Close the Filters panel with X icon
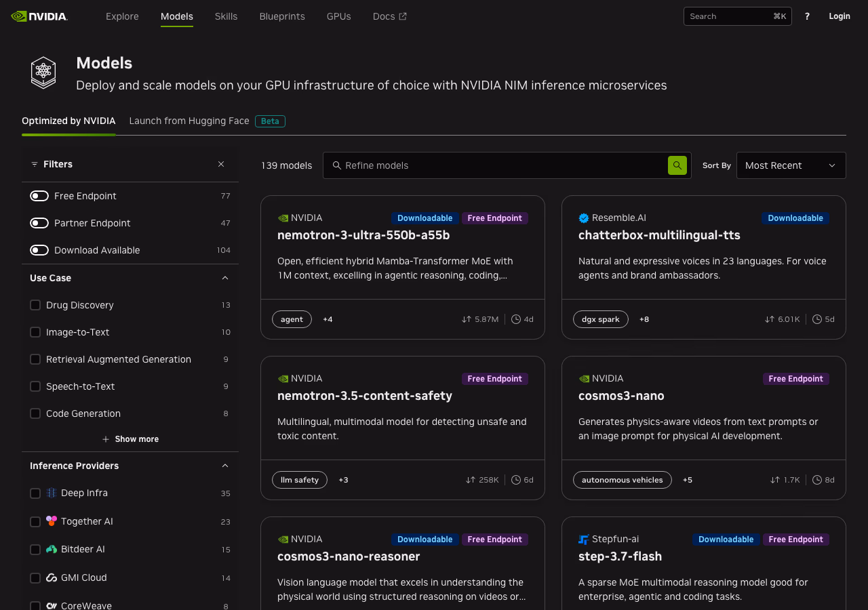The height and width of the screenshot is (610, 868). (x=221, y=164)
